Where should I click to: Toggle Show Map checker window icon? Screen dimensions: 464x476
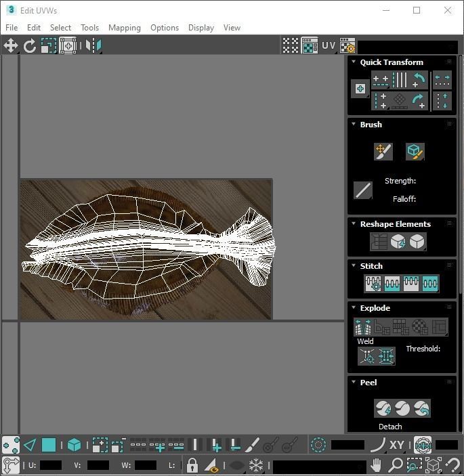point(310,45)
